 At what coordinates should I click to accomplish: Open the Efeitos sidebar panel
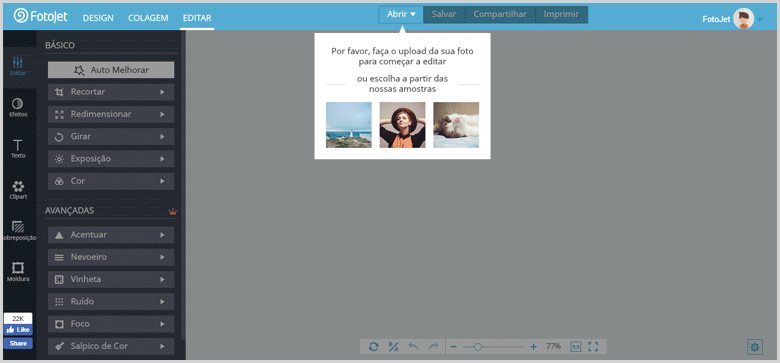tap(18, 107)
